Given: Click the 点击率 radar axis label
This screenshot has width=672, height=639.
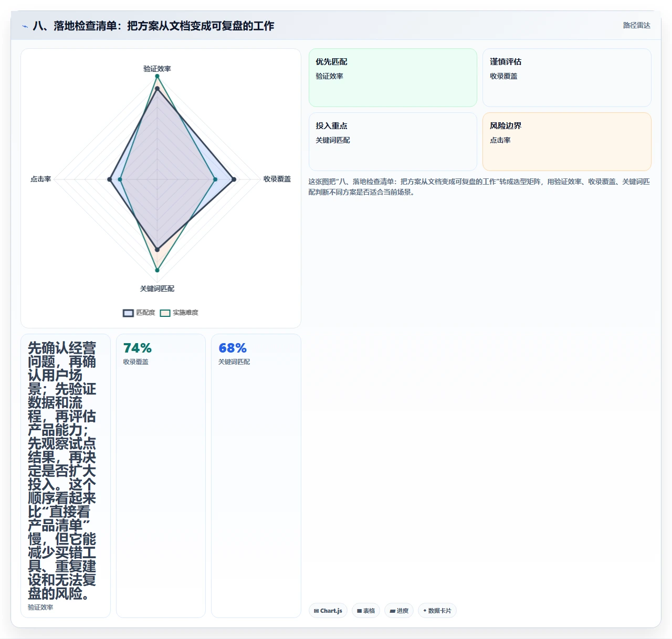Looking at the screenshot, I should coord(40,179).
